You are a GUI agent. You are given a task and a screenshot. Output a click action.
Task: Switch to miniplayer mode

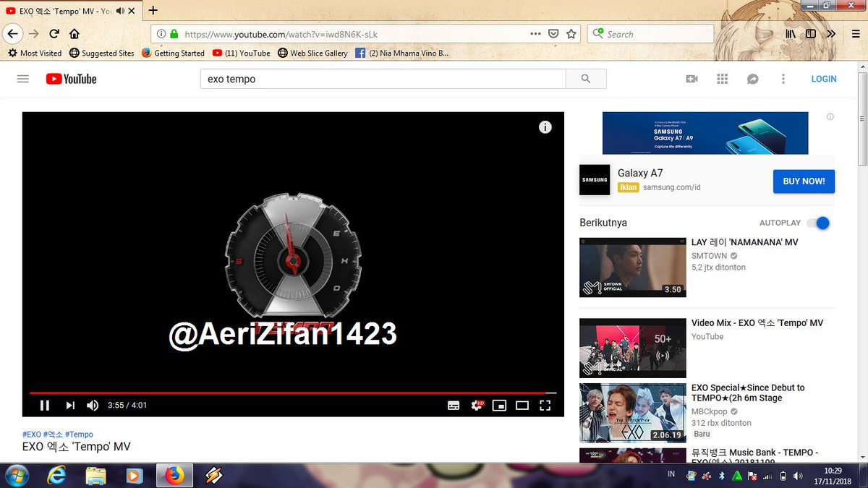pos(499,406)
